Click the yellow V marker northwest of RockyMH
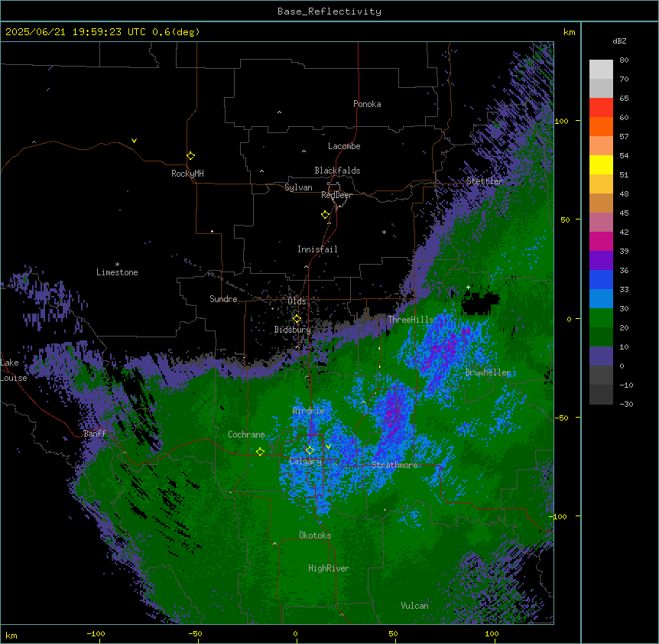This screenshot has width=659, height=644. click(134, 141)
